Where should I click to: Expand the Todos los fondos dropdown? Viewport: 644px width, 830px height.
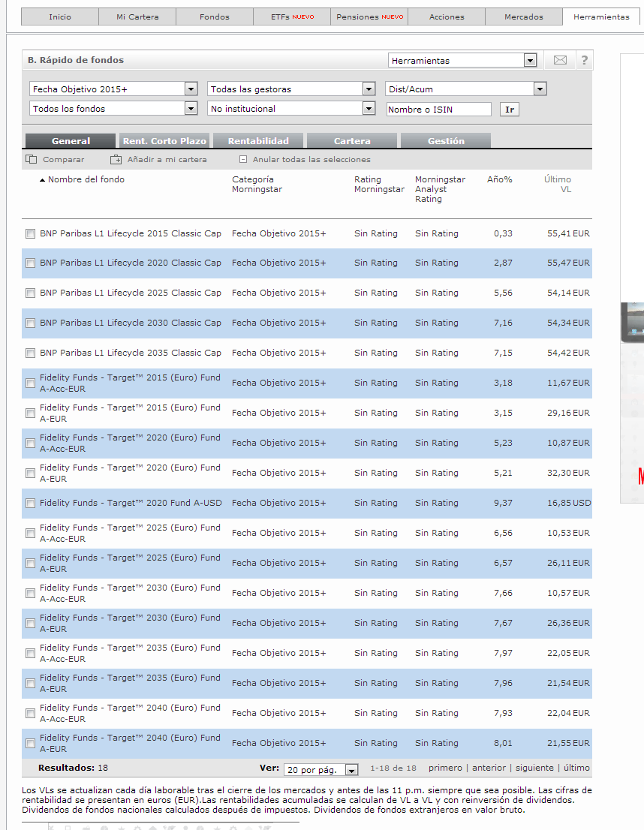click(113, 109)
